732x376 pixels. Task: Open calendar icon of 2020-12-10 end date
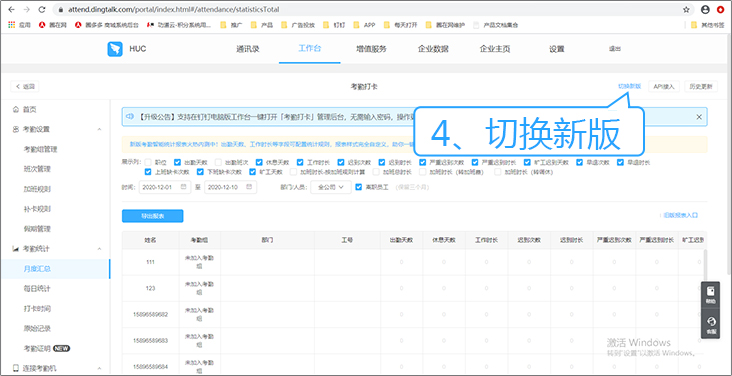(249, 187)
